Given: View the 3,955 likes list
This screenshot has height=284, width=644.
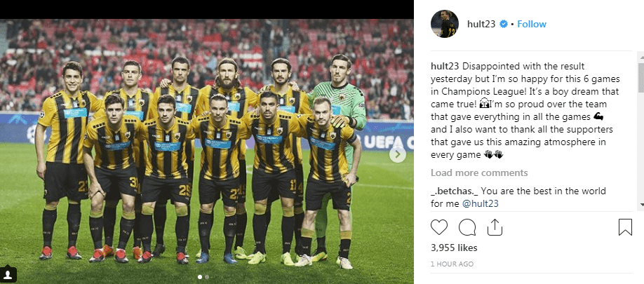Looking at the screenshot, I should [x=454, y=248].
